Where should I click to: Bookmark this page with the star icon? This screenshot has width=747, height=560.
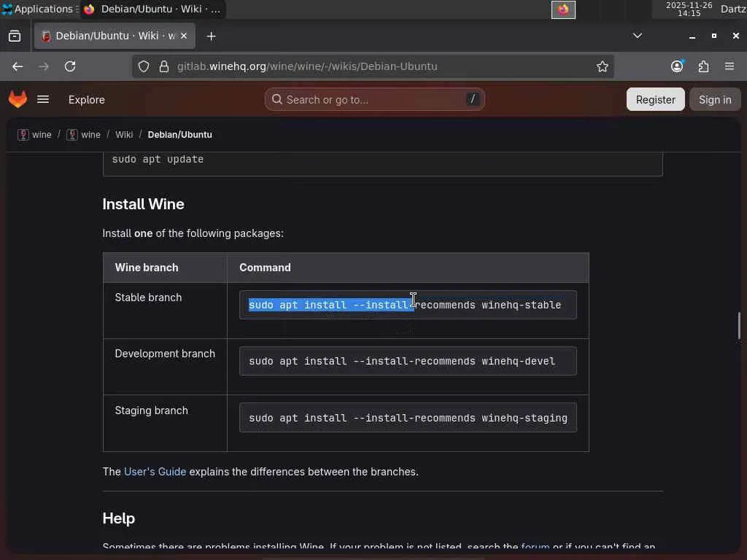(602, 66)
